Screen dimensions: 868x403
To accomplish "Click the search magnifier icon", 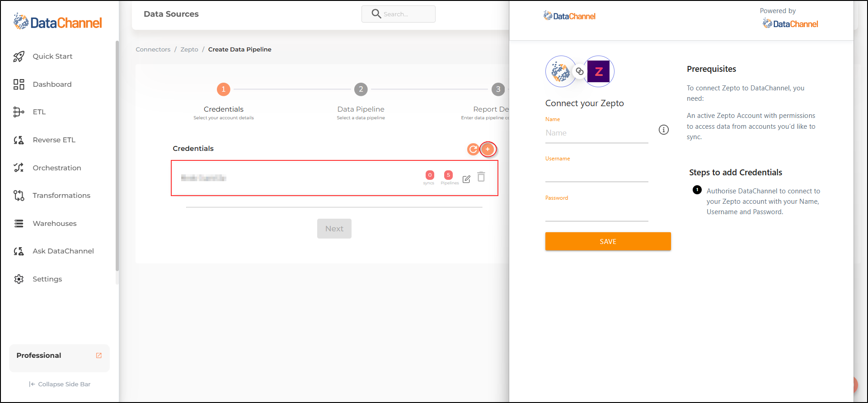I will point(376,14).
